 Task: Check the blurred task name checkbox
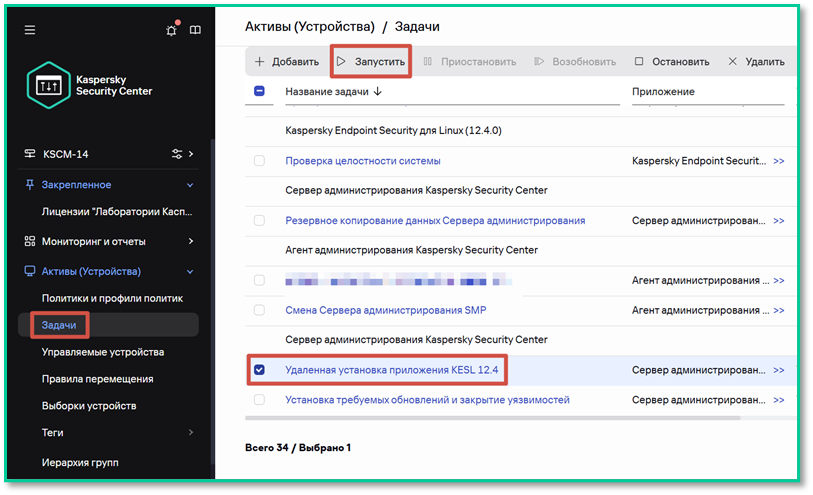click(259, 280)
